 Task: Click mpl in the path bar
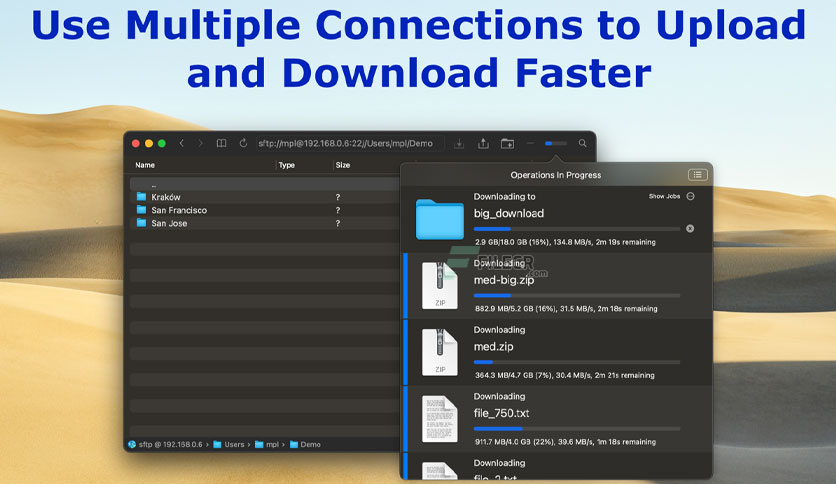click(272, 445)
